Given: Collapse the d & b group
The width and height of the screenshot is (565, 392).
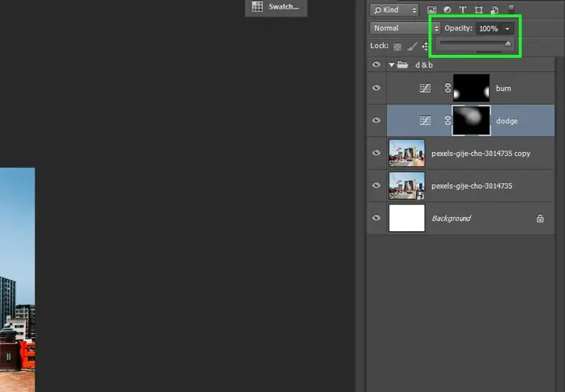Looking at the screenshot, I should click(392, 65).
